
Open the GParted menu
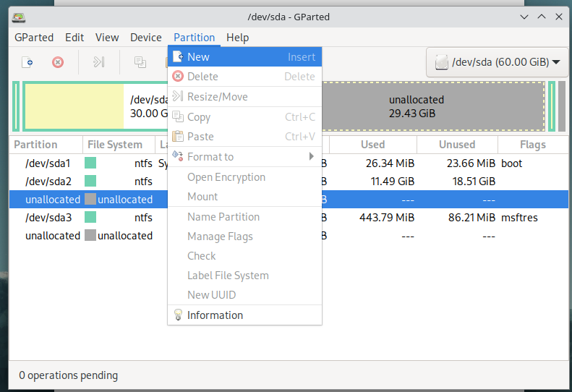click(34, 37)
